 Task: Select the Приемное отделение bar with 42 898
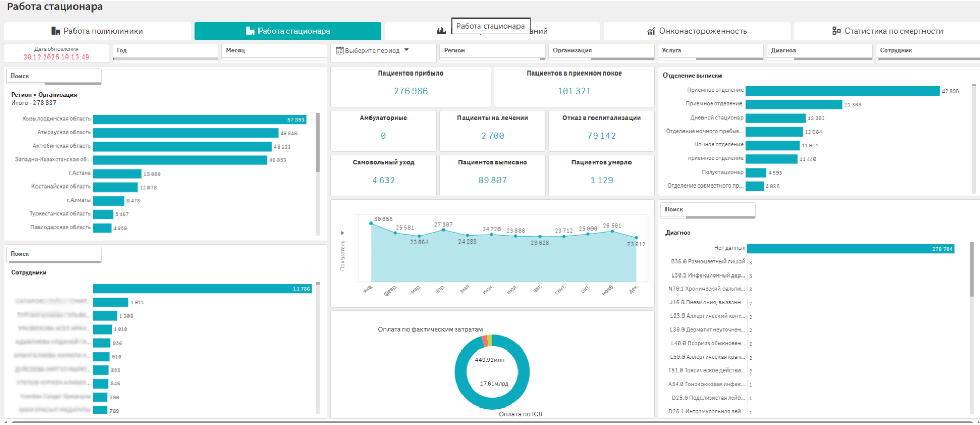pyautogui.click(x=842, y=91)
